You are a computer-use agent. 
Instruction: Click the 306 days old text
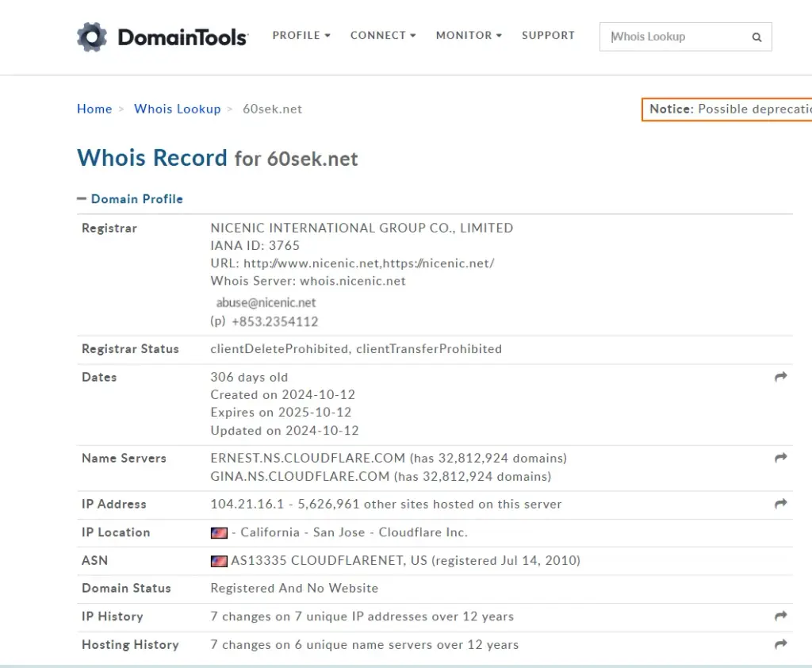tap(249, 378)
